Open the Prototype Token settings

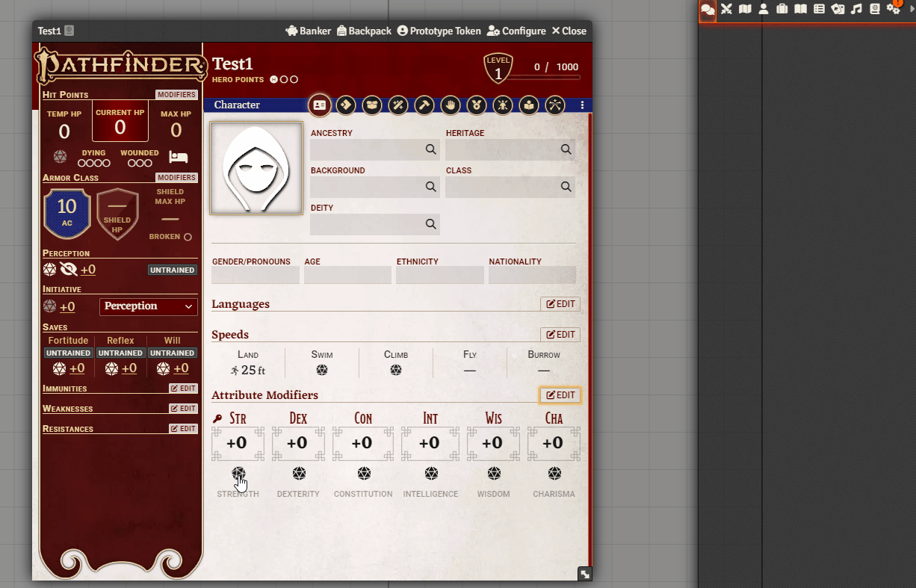(439, 31)
